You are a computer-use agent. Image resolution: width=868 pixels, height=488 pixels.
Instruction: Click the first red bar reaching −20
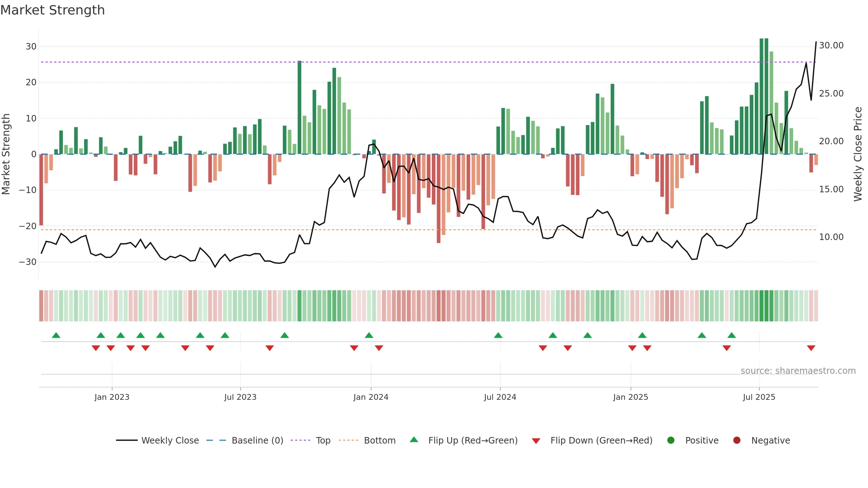point(41,190)
